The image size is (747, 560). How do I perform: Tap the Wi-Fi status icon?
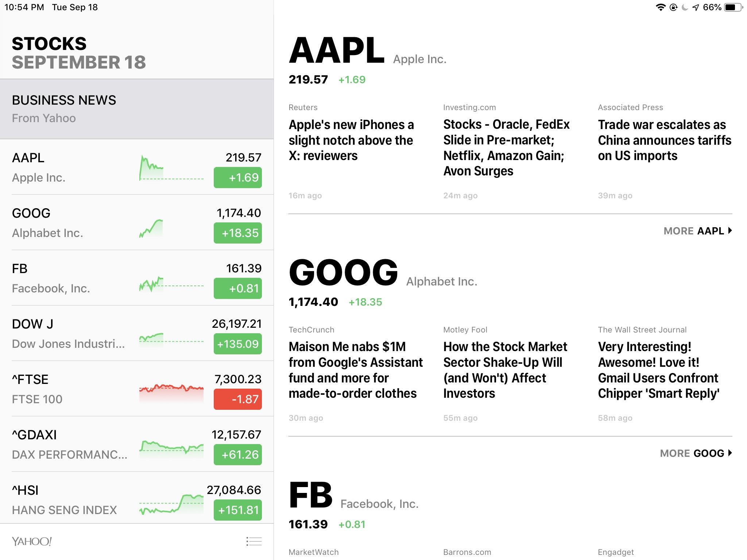(x=661, y=7)
